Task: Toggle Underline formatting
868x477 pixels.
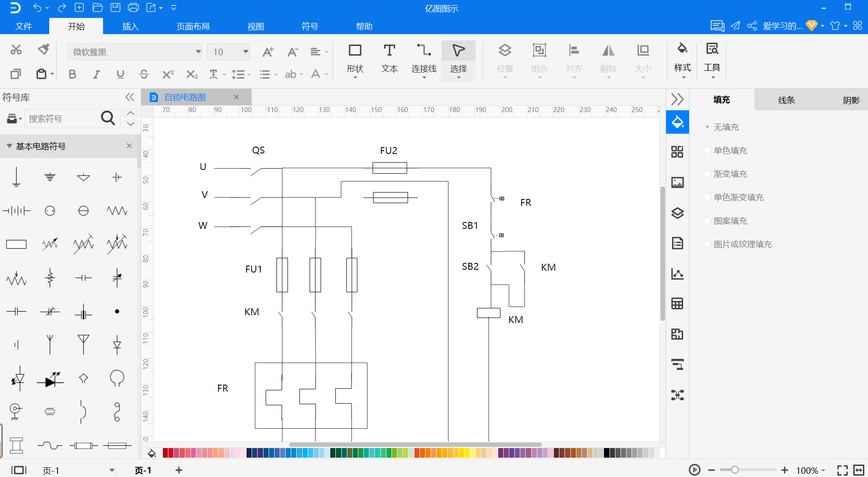Action: (120, 74)
